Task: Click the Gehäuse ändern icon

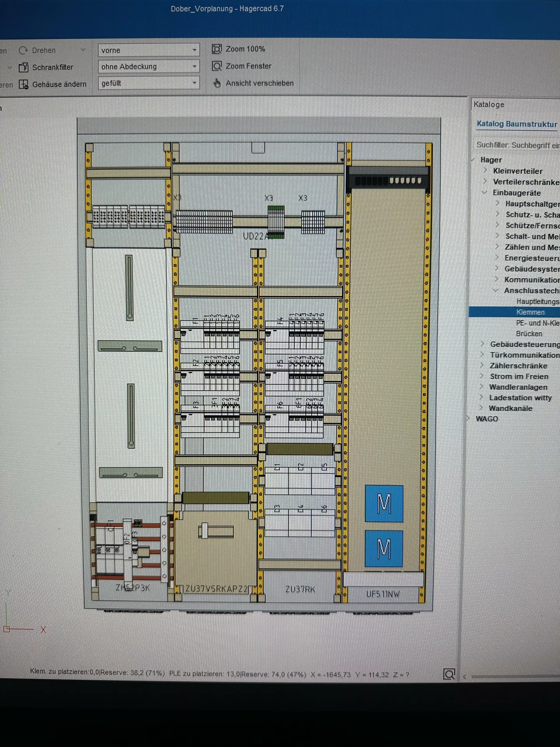Action: [24, 84]
